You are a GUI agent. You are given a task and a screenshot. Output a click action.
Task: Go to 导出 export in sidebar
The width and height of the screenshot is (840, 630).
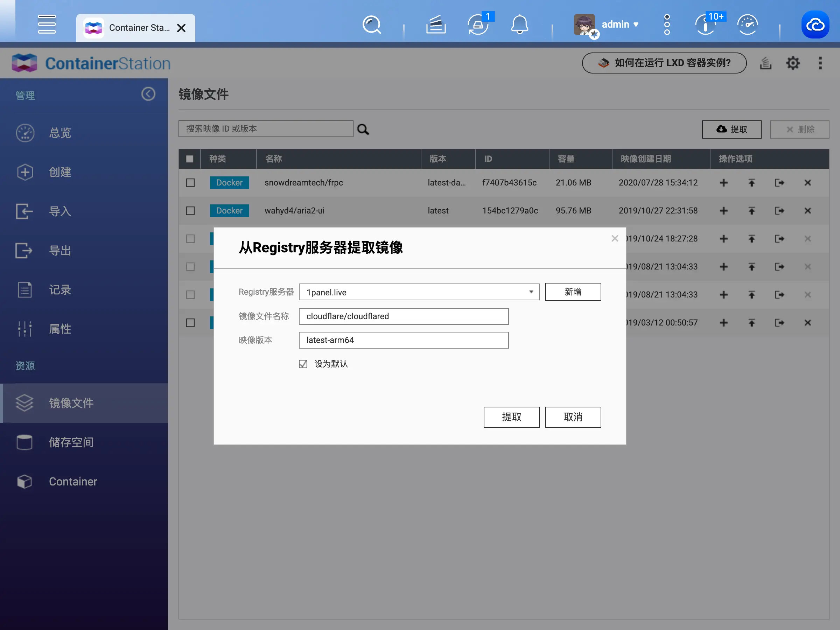(x=84, y=251)
